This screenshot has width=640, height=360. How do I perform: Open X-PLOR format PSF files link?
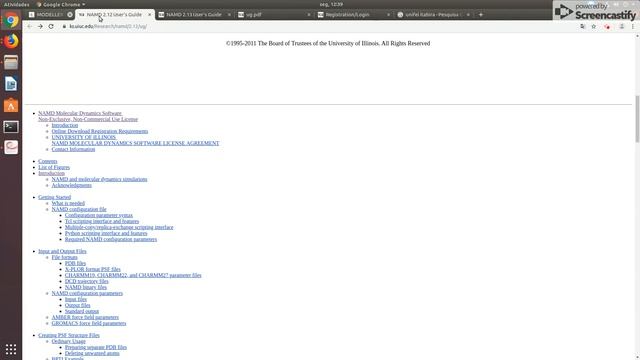[93, 269]
